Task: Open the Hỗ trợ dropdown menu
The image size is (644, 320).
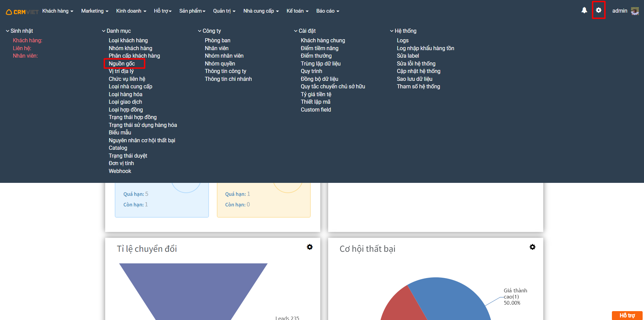Action: click(x=163, y=11)
